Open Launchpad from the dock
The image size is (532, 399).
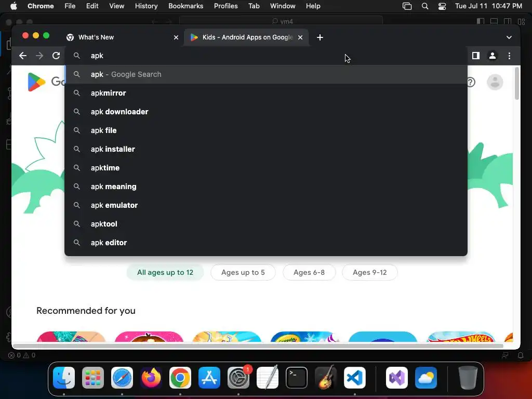coord(93,378)
